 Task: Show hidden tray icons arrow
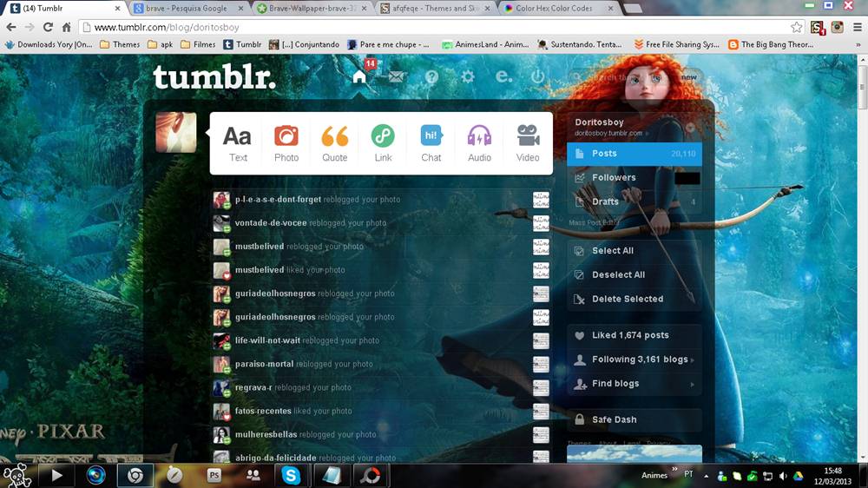pos(706,476)
